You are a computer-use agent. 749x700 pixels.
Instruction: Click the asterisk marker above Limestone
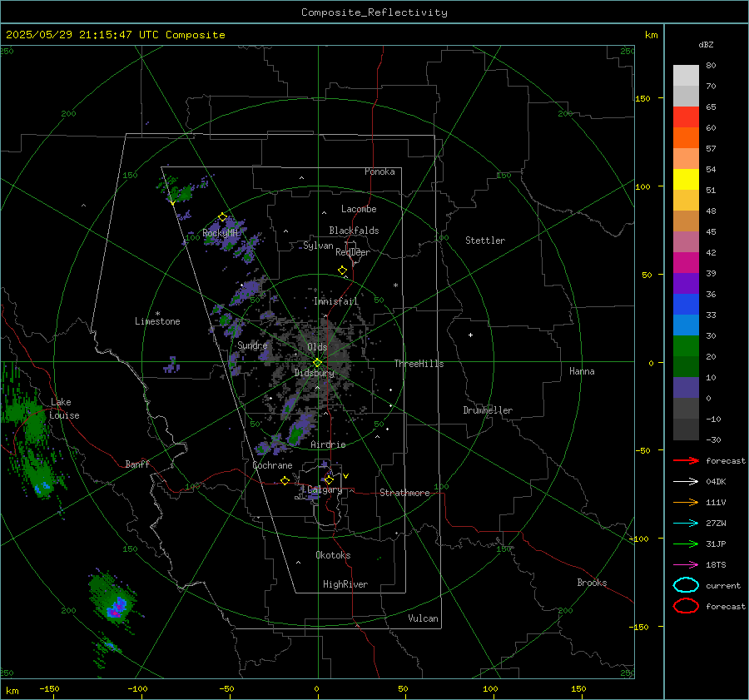pos(157,314)
